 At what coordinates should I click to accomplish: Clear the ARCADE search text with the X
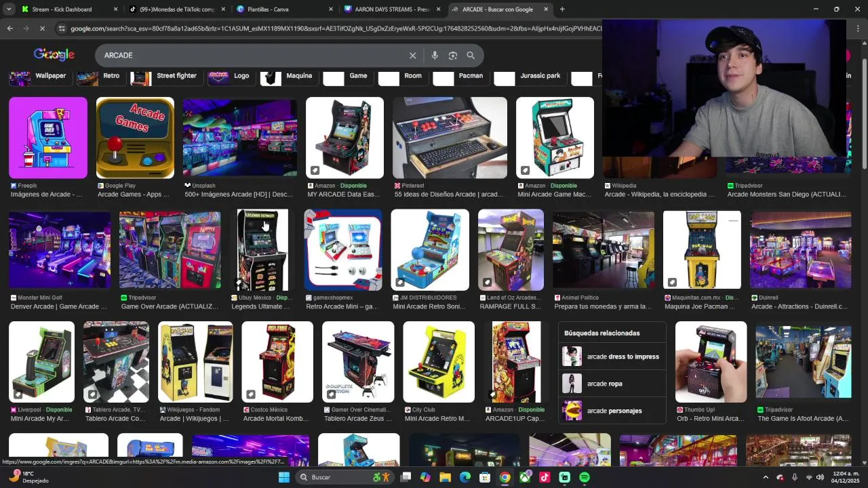click(412, 56)
